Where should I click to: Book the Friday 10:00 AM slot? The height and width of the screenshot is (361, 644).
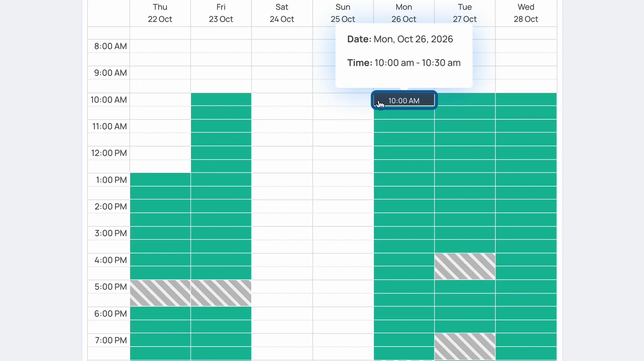coord(221,100)
